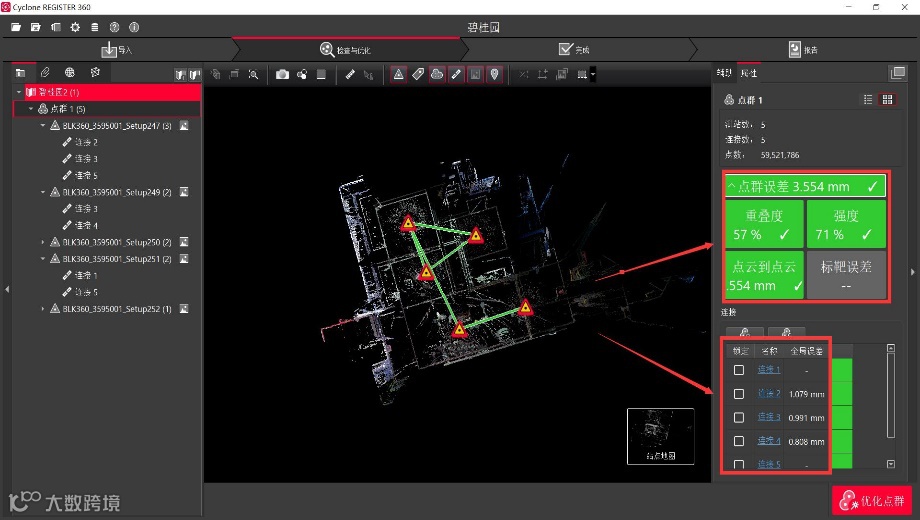Click the 重叠度 57 % tile
The height and width of the screenshot is (520, 920).
[x=765, y=225]
